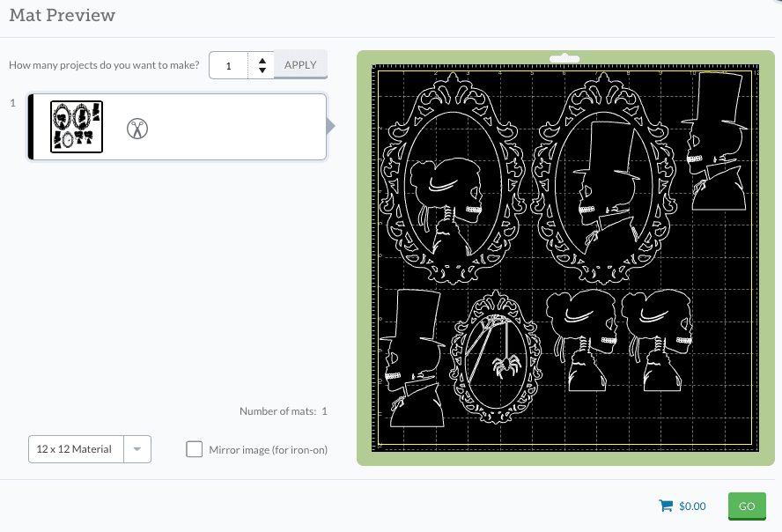Open the shopping cart icon
This screenshot has width=782, height=532.
click(x=666, y=506)
